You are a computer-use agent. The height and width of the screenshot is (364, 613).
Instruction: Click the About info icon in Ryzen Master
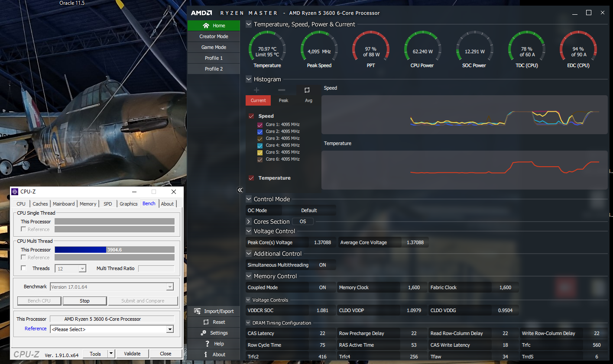click(206, 354)
